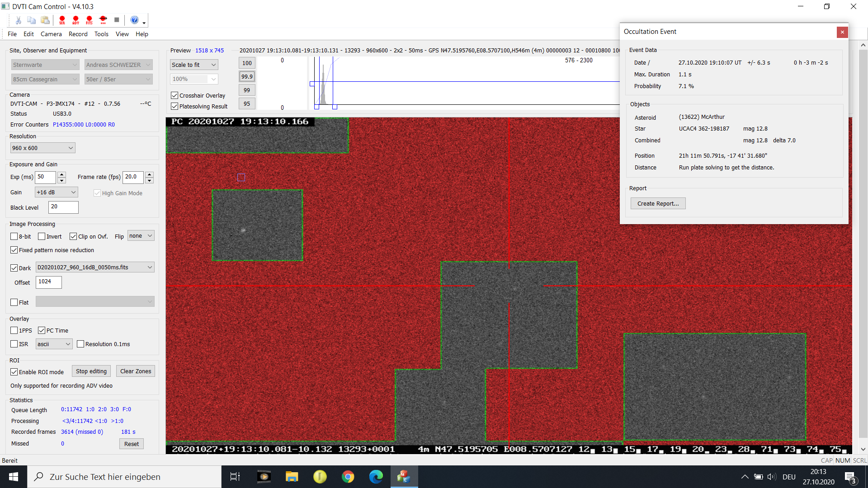Open the blue Help question mark icon
868x488 pixels.
pos(134,20)
